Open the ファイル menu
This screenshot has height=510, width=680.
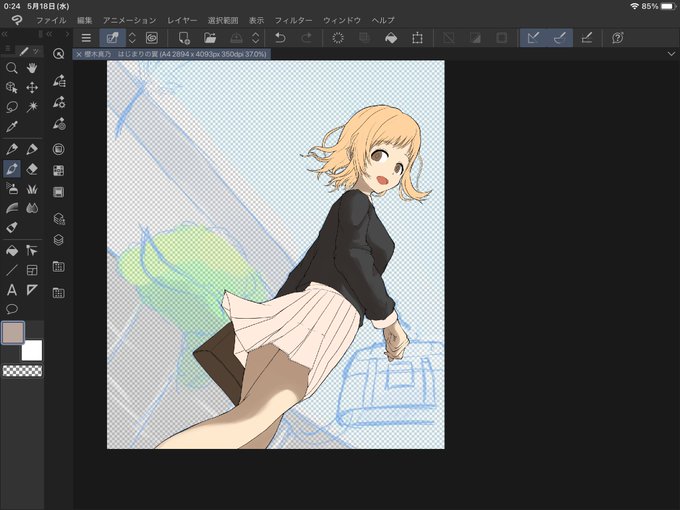[51, 20]
